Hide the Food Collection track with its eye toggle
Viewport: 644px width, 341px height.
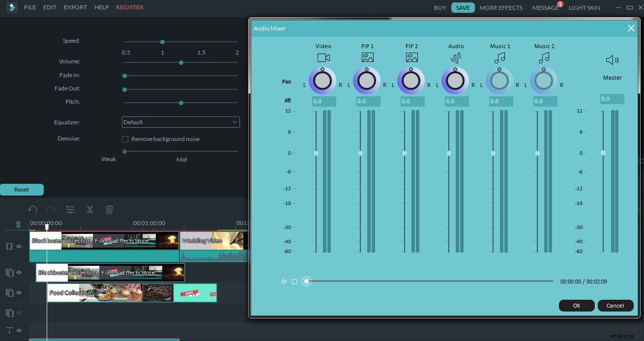[x=19, y=292]
